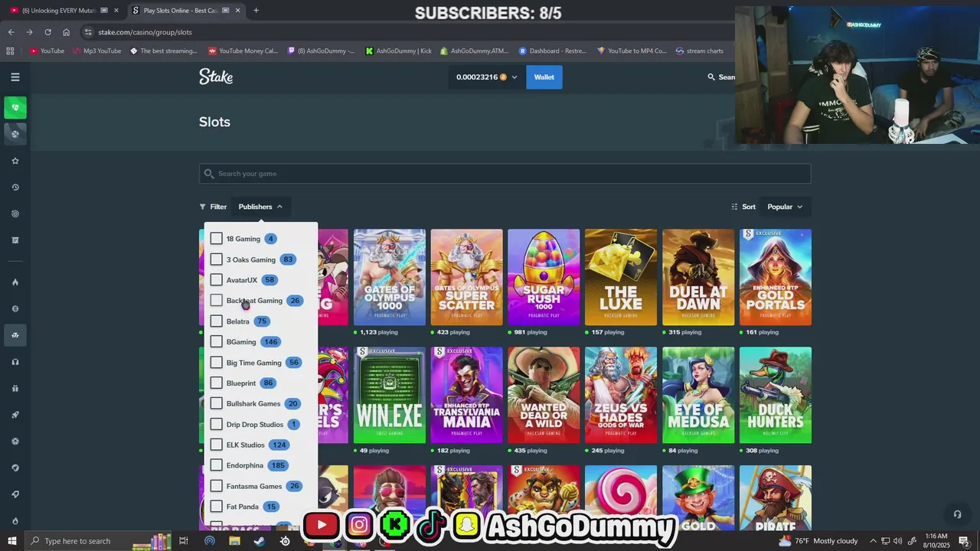Open the bookmarks apps grid icon

[x=10, y=51]
